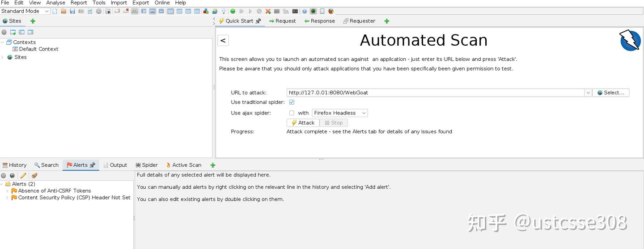This screenshot has width=644, height=249.
Task: Click the pin icon on Quick Start tab
Action: point(258,21)
